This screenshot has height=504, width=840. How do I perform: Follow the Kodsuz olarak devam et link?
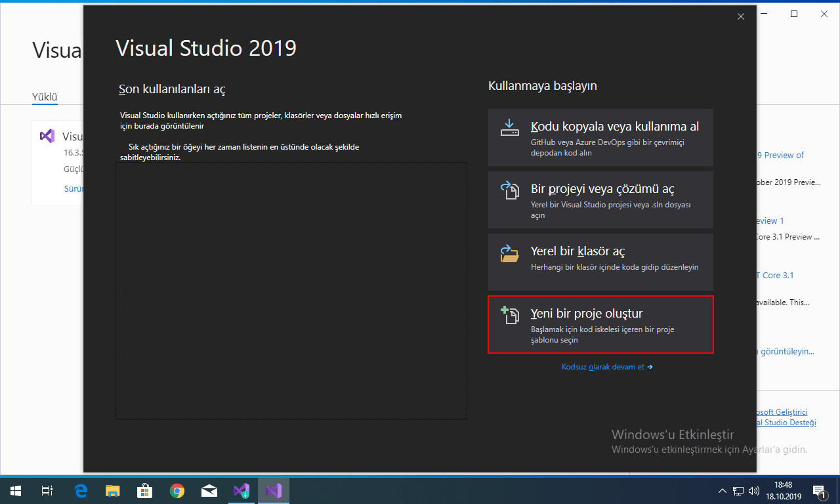607,367
